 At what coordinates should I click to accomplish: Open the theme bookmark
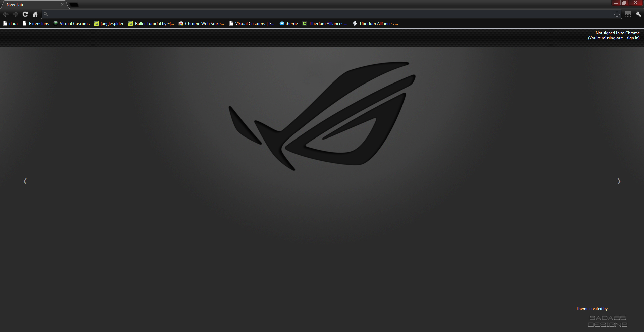pos(288,24)
